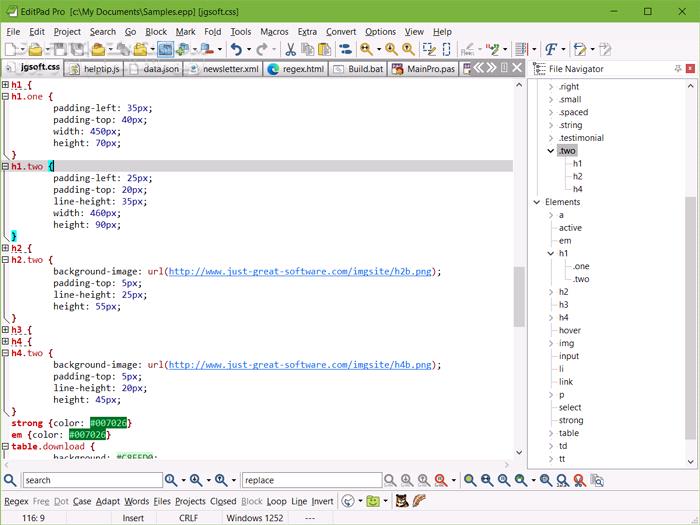Screen dimensions: 700x525
Task: Select the strong element in File Navigator
Action: click(570, 420)
